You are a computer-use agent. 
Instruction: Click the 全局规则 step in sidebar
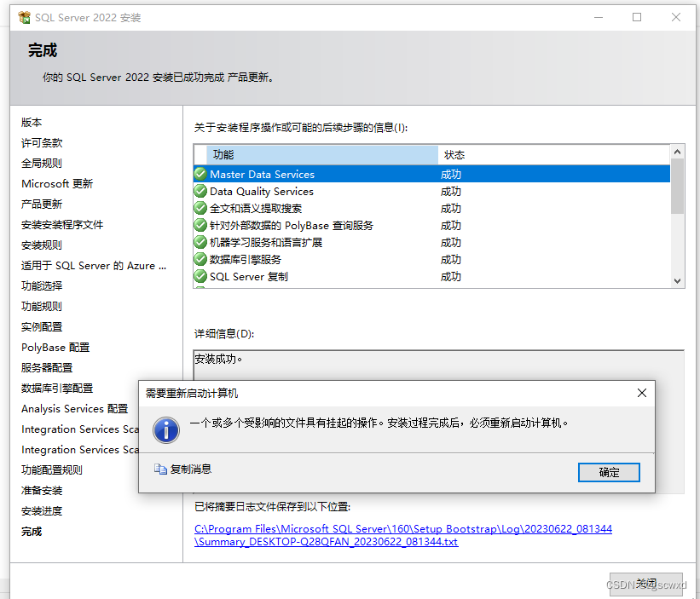click(42, 164)
